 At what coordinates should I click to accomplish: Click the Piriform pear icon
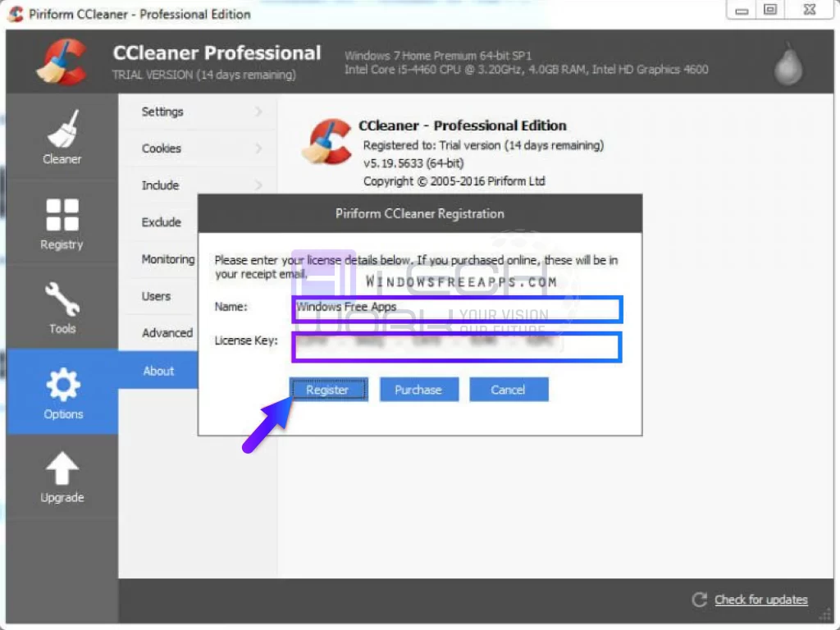coord(788,63)
